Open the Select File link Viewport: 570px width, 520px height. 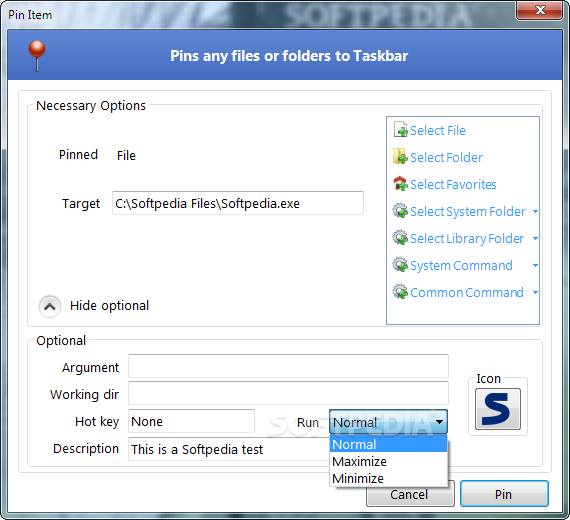tap(438, 130)
